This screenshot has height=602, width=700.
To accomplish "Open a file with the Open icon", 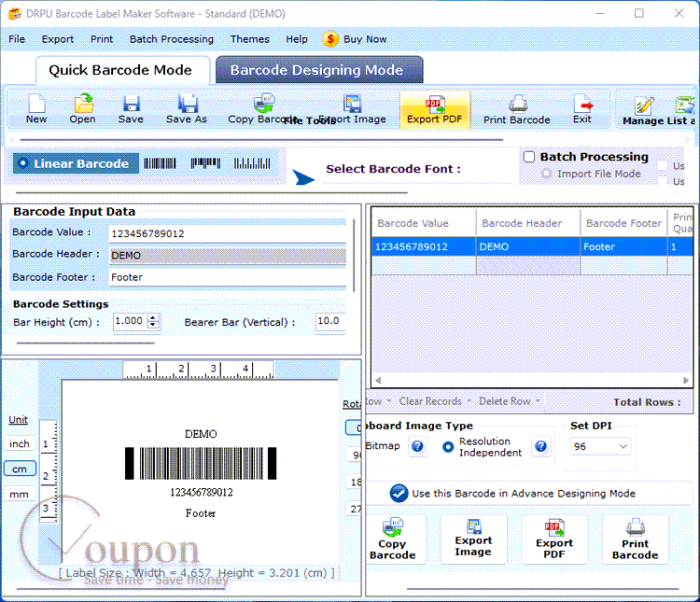I will coord(82,109).
